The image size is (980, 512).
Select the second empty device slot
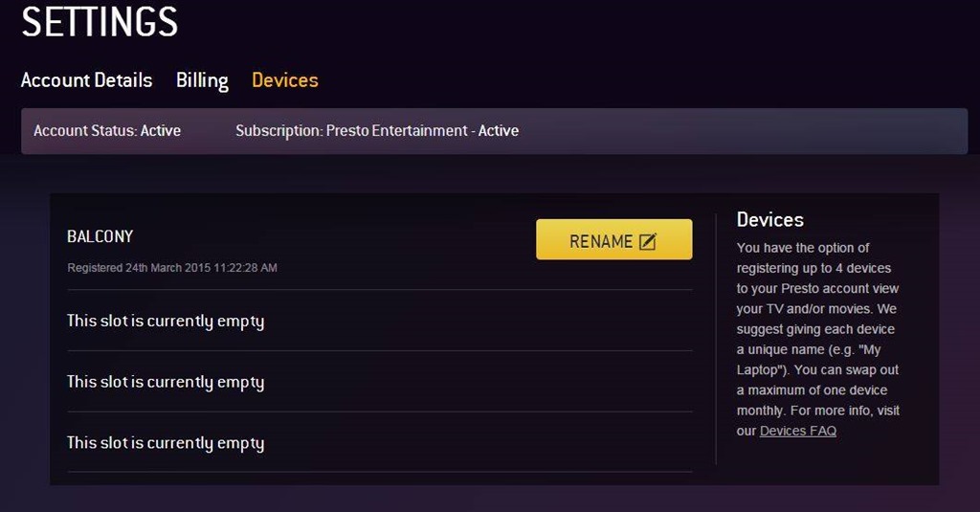point(166,383)
